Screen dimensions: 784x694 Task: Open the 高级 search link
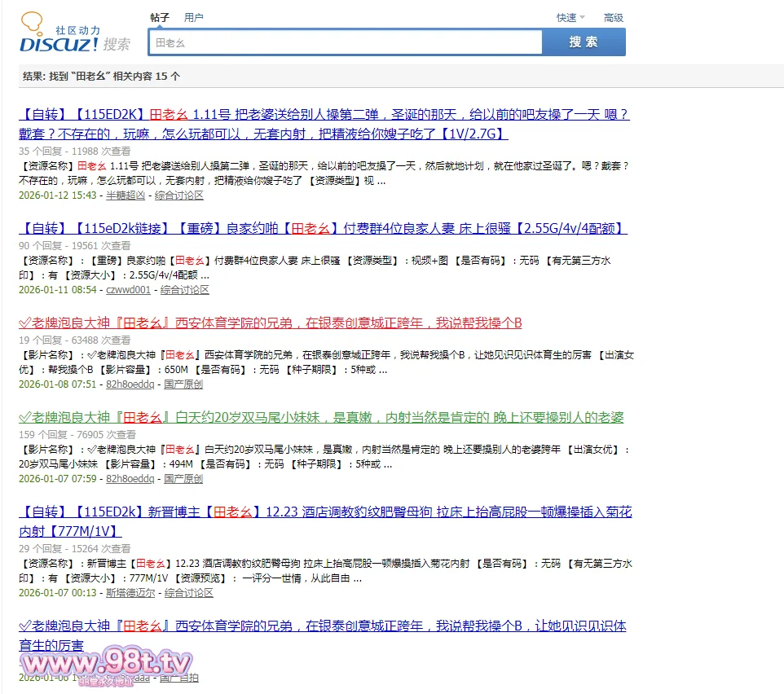point(613,18)
